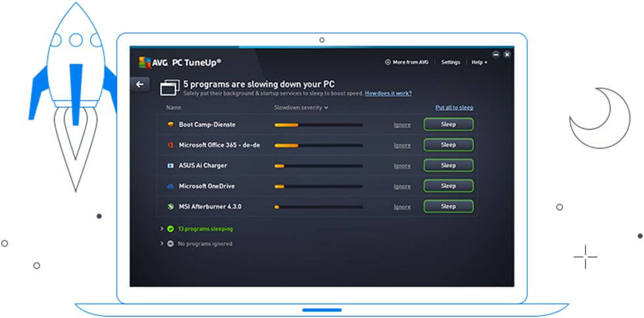Expand the 13 programs sleeping list
The width and height of the screenshot is (644, 318).
click(162, 229)
